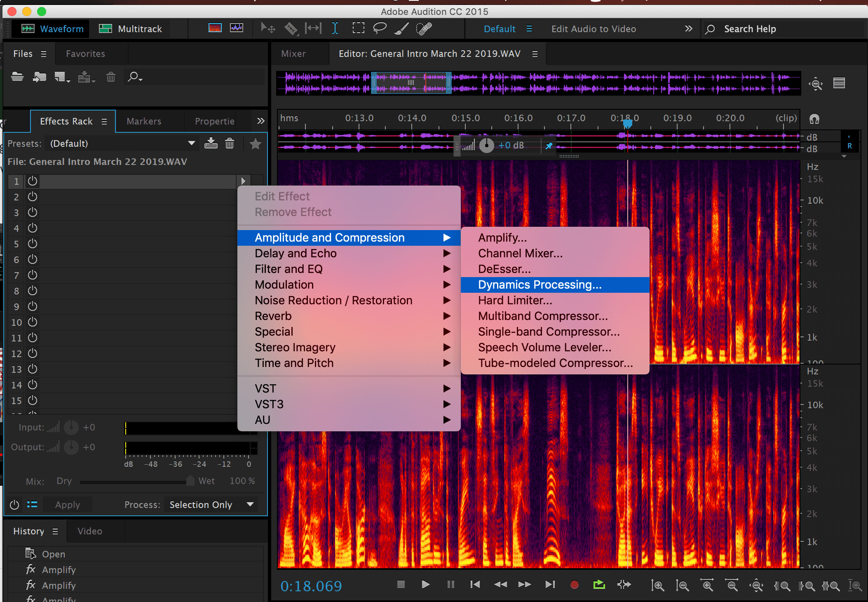Toggle power for effect slot 3
The height and width of the screenshot is (602, 868).
[33, 212]
